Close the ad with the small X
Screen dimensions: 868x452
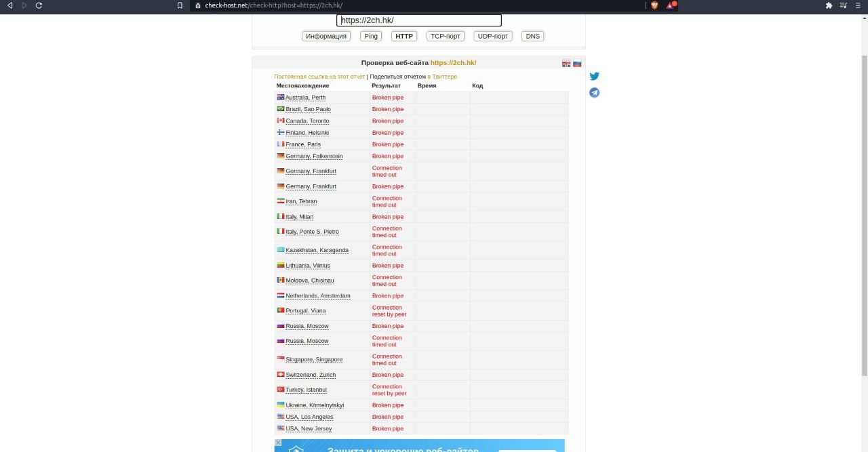[278, 443]
